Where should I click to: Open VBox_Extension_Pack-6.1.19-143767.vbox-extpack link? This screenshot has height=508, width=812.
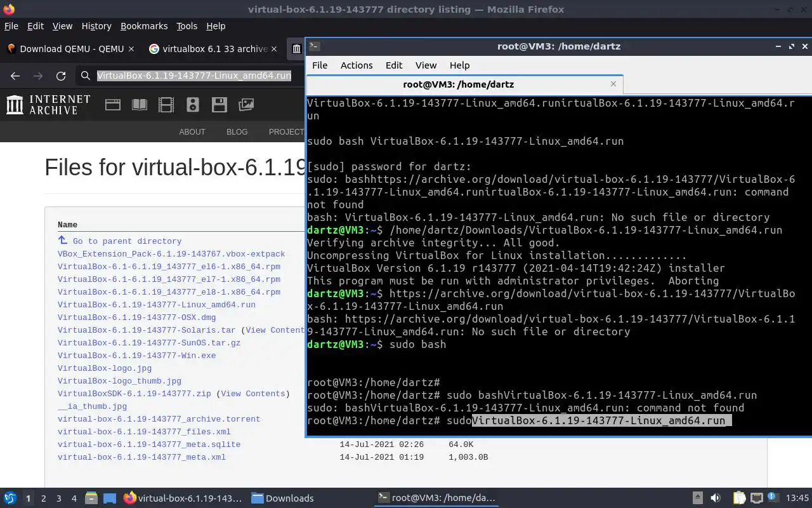click(x=171, y=254)
